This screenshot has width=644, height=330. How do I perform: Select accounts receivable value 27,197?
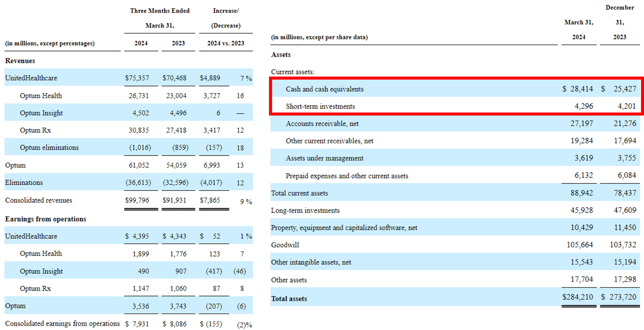[581, 123]
